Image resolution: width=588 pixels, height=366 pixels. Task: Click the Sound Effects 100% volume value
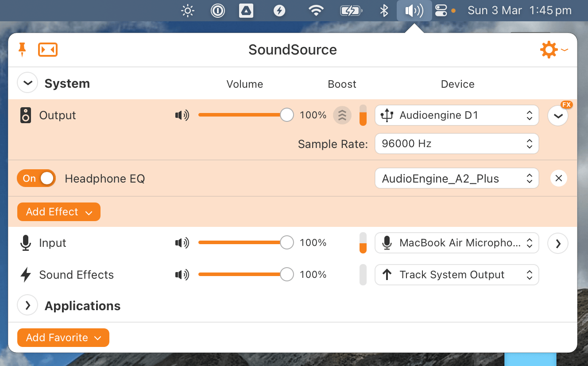[313, 275]
